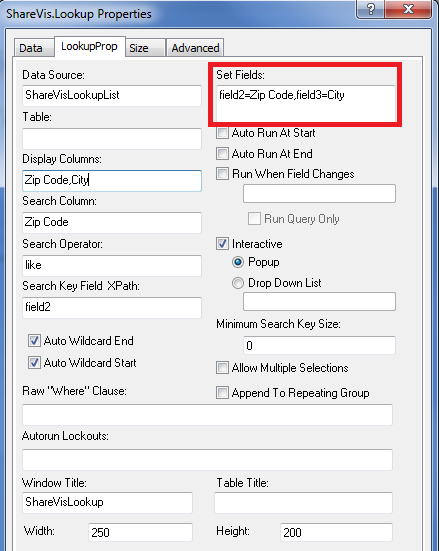Enable Allow Multiple Selections
Image resolution: width=439 pixels, height=551 pixels.
tap(222, 368)
